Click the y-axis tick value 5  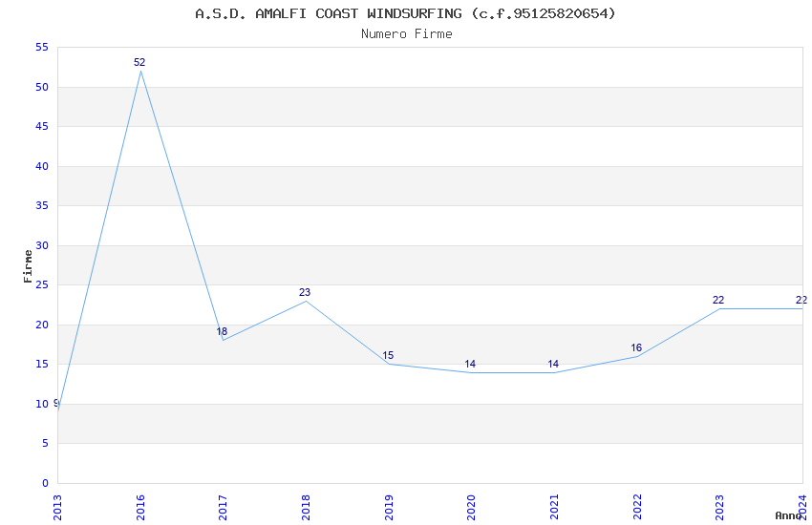pos(45,443)
